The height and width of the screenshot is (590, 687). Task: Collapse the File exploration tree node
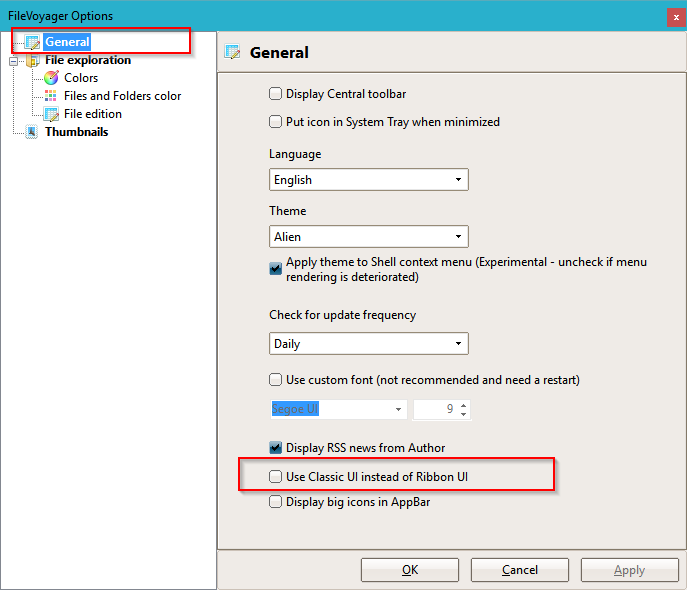(14, 61)
